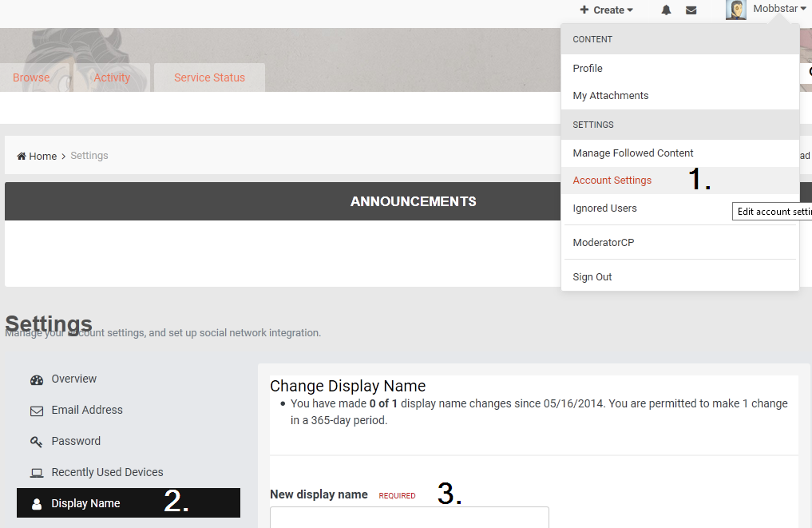Viewport: 812px width, 528px height.
Task: Open Manage Followed Content
Action: (x=632, y=153)
